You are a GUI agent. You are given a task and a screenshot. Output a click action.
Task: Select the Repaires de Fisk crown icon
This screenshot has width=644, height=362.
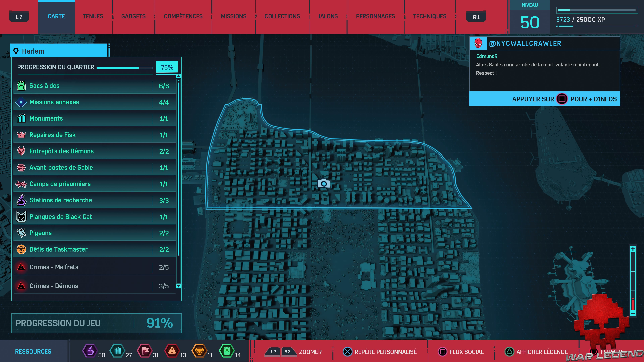pos(21,135)
